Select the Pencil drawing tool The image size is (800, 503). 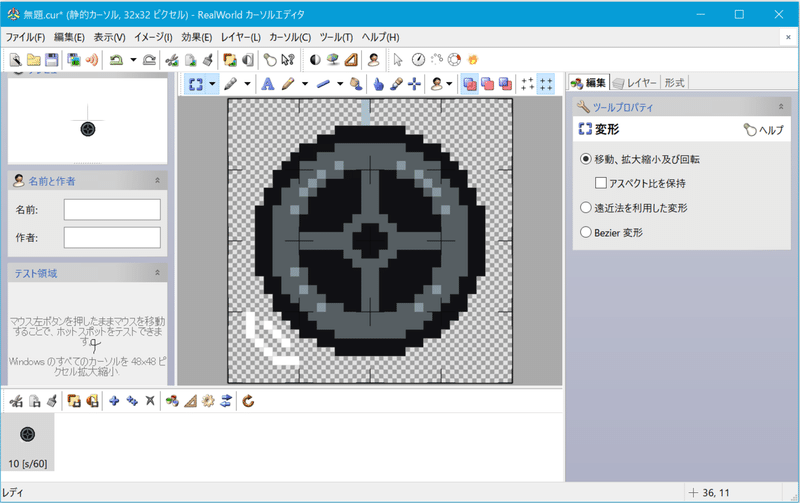coord(288,84)
